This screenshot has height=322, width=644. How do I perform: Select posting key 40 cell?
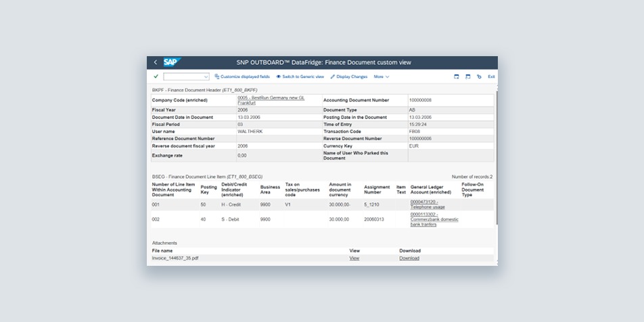pos(203,219)
